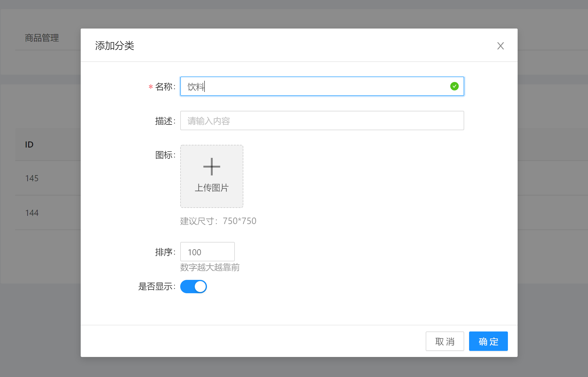Turn off the 是否显示 switch
The image size is (588, 377).
(x=194, y=287)
